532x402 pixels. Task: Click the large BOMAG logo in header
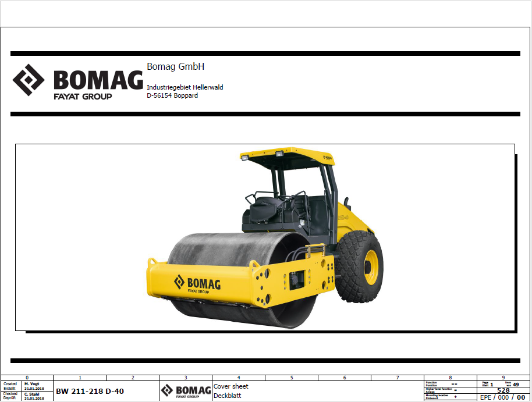[77, 82]
